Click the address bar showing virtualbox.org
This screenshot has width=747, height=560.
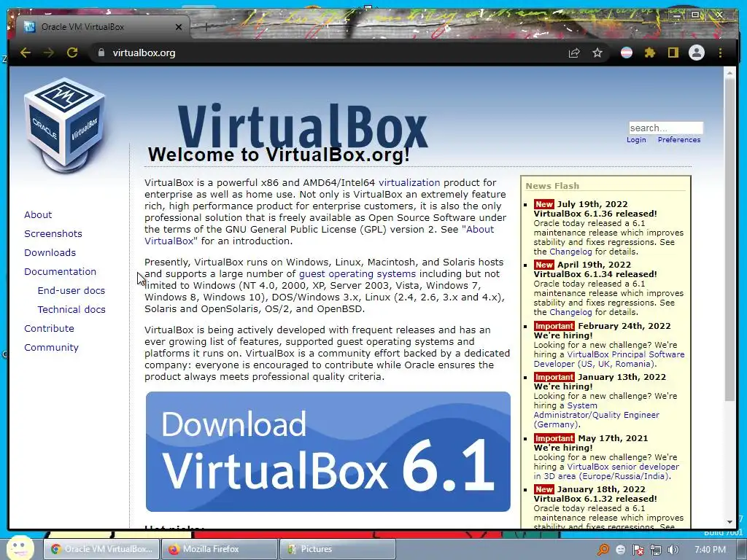[333, 52]
